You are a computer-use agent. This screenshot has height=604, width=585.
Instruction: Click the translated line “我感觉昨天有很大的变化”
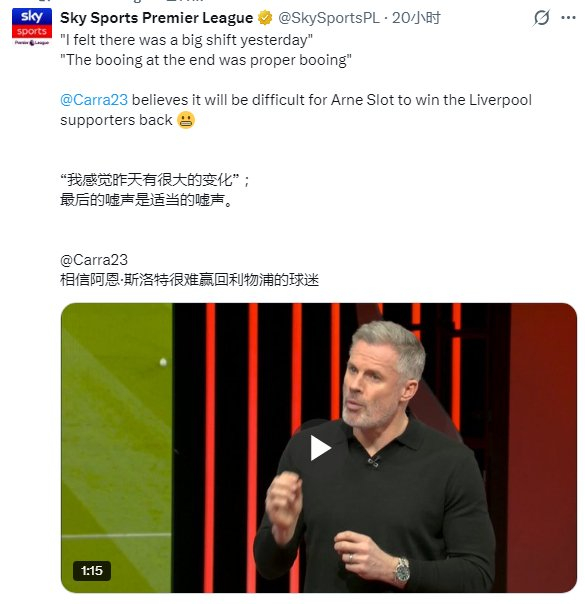(x=155, y=180)
